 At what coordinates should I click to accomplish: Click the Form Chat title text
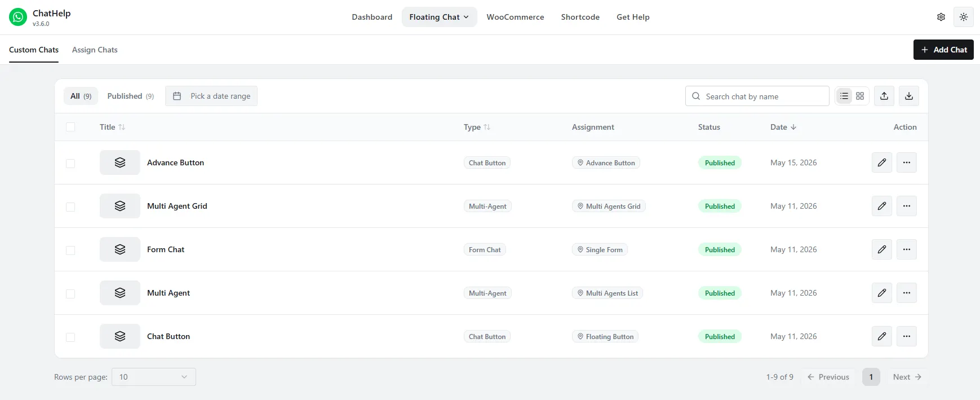pyautogui.click(x=166, y=249)
